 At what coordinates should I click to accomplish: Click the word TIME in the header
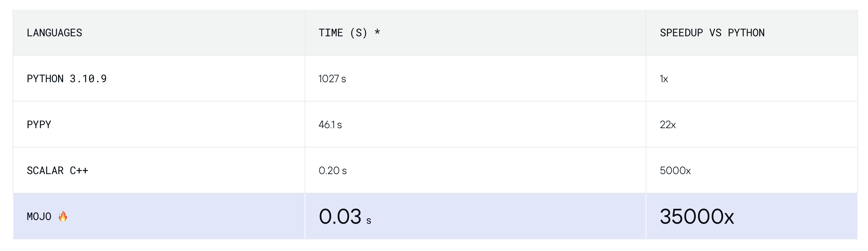pos(331,33)
